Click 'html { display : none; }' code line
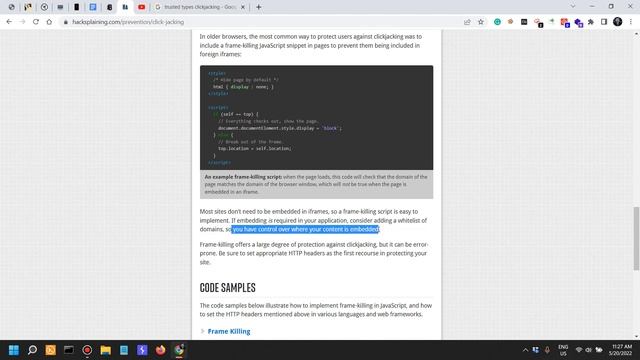The image size is (640, 360). [243, 87]
